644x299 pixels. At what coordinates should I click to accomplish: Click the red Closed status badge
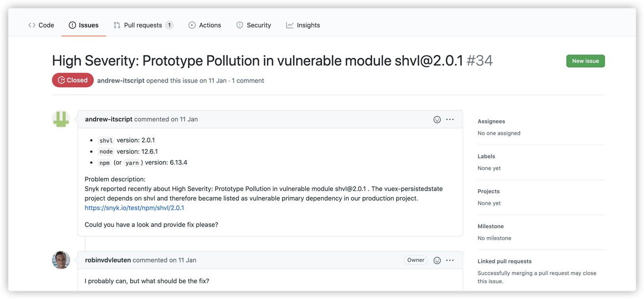(73, 80)
